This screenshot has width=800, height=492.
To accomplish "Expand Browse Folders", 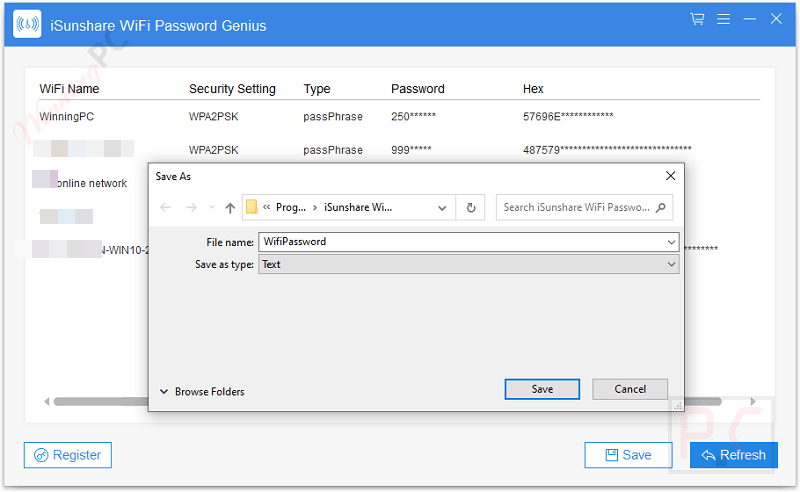I will click(x=202, y=391).
